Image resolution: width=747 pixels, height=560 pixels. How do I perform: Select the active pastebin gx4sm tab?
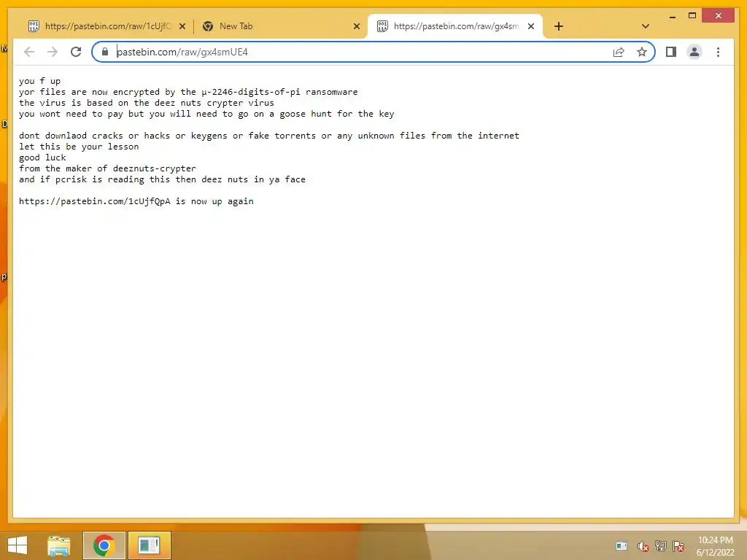coord(455,26)
